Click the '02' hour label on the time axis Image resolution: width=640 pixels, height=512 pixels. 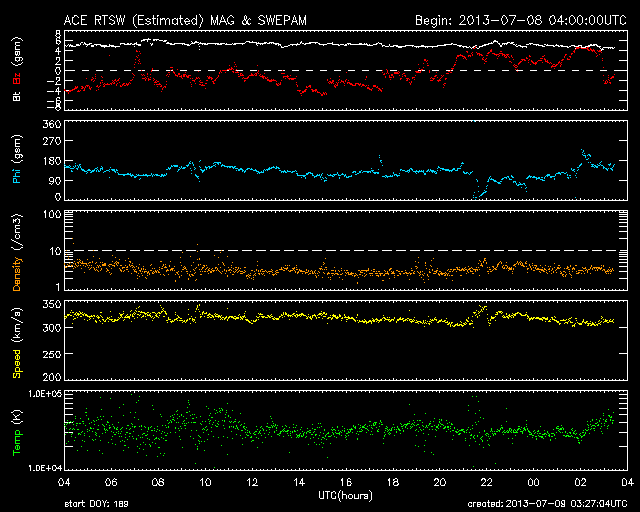pos(580,483)
